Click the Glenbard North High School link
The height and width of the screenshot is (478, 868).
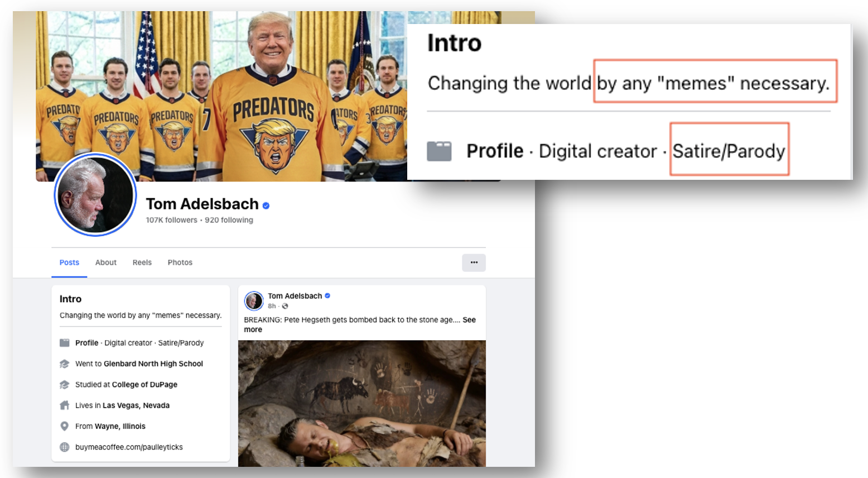[x=153, y=364]
